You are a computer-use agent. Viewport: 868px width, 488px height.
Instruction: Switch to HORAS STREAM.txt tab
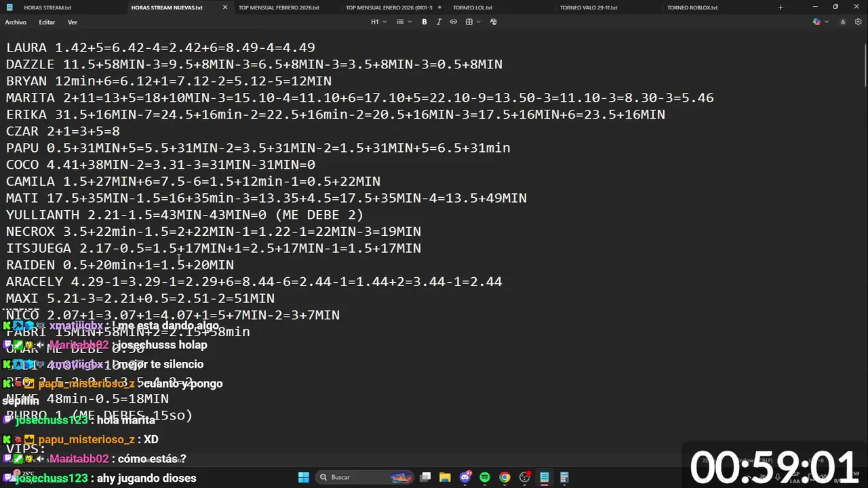click(x=47, y=7)
